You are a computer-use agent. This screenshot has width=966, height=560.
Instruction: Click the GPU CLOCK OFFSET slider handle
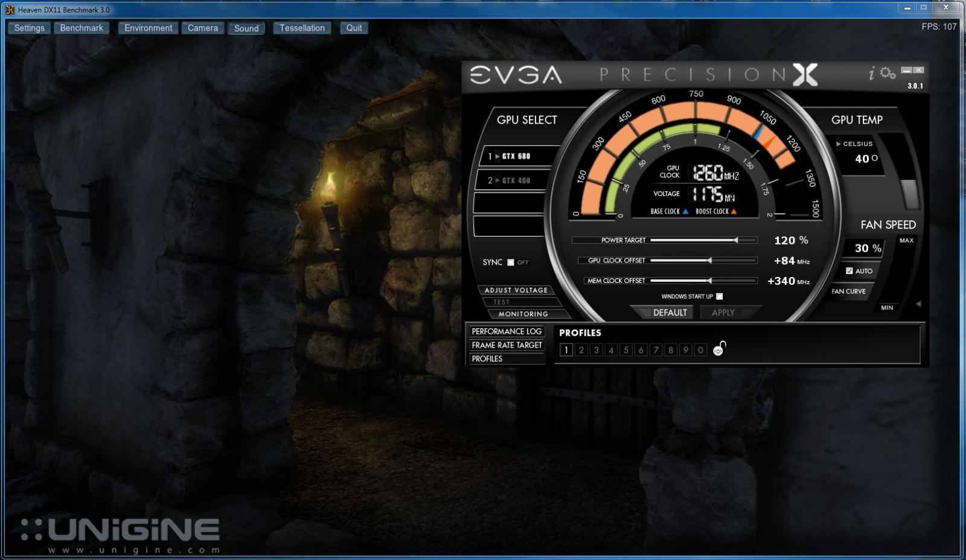(709, 260)
